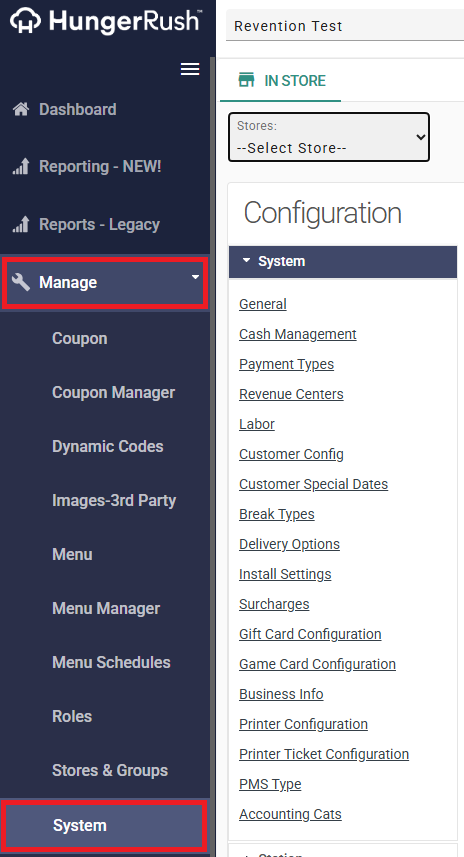Open the Break Types link
Viewport: 464px width, 857px height.
(277, 514)
